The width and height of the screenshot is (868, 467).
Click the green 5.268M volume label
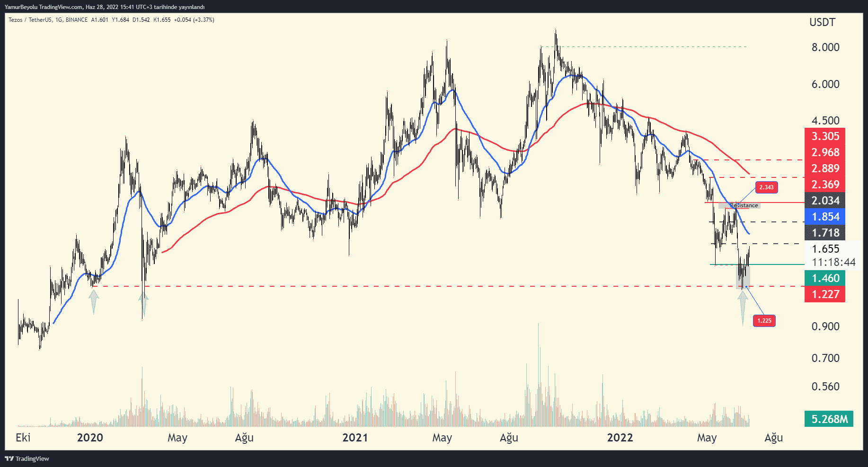pos(829,419)
